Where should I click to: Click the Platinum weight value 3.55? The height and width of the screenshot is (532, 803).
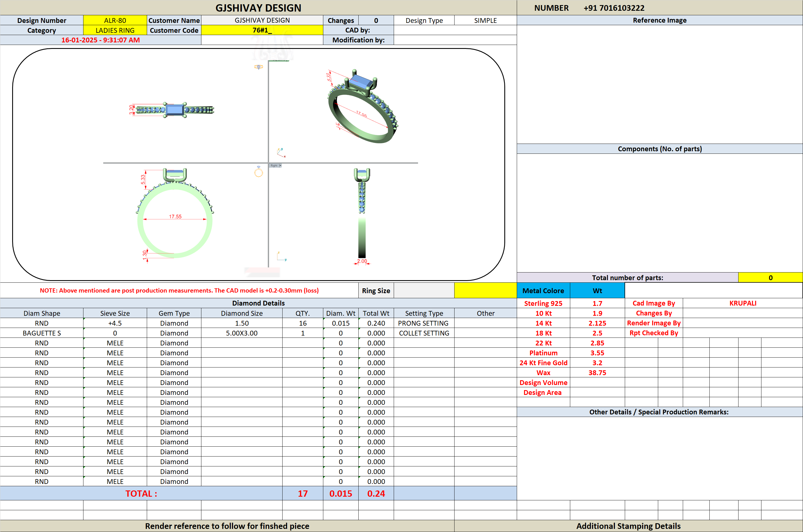point(597,353)
